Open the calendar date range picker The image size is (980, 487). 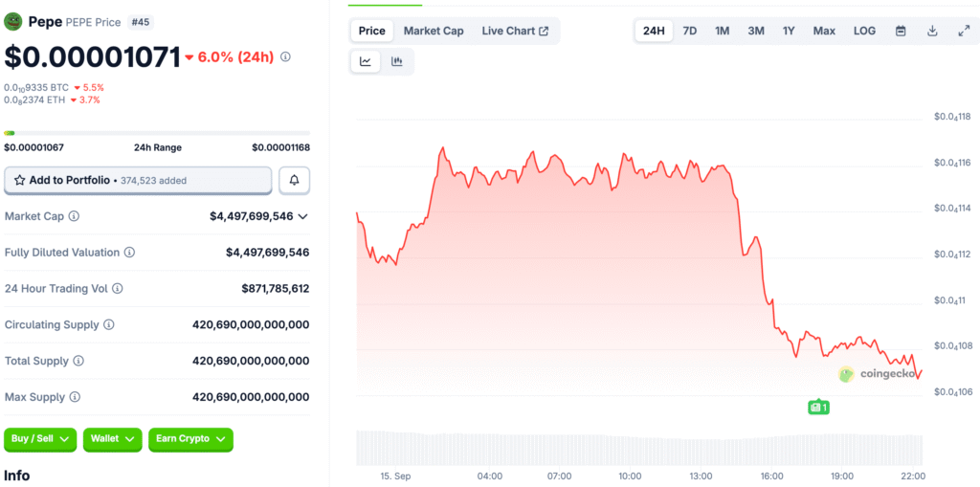click(x=901, y=31)
